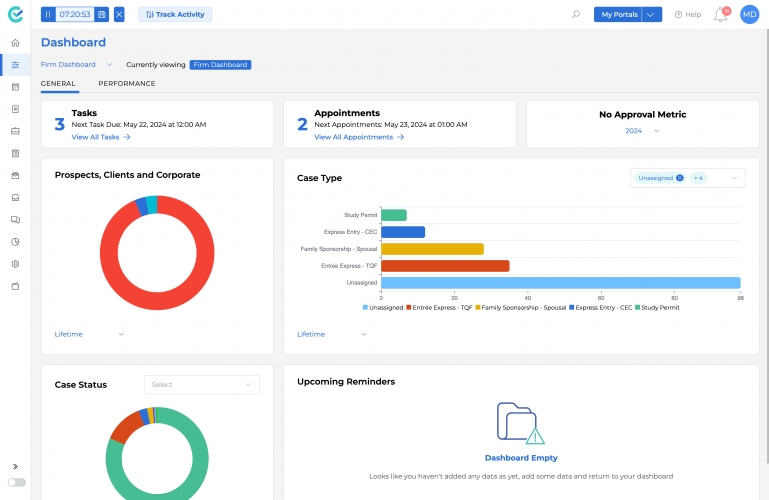Switch to the GENERAL tab
The image size is (769, 500).
tap(58, 83)
